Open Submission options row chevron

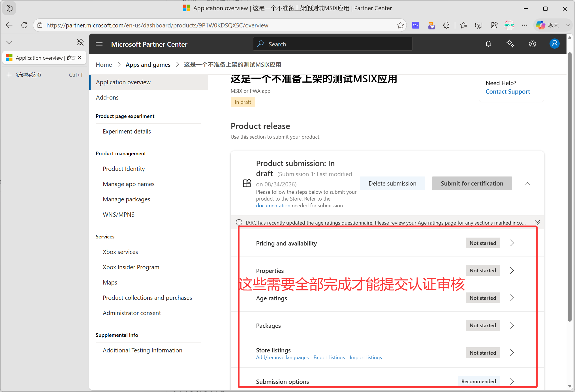pyautogui.click(x=512, y=381)
